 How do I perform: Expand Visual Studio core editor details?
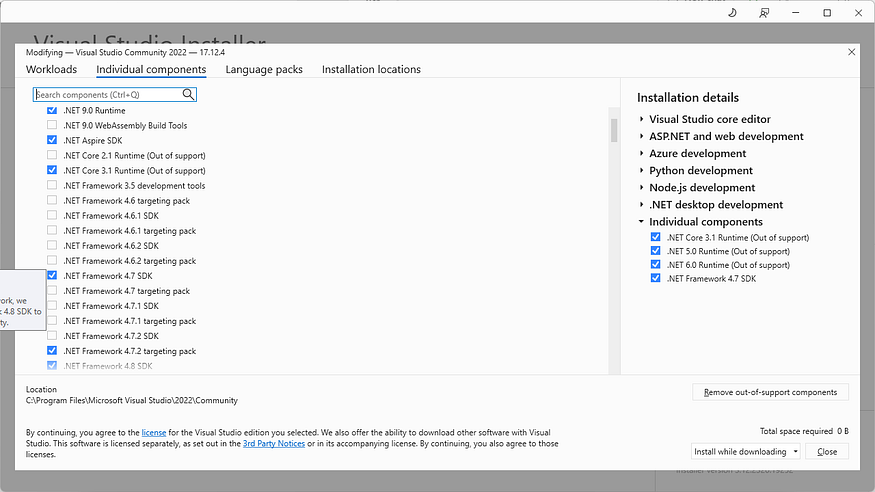click(642, 119)
